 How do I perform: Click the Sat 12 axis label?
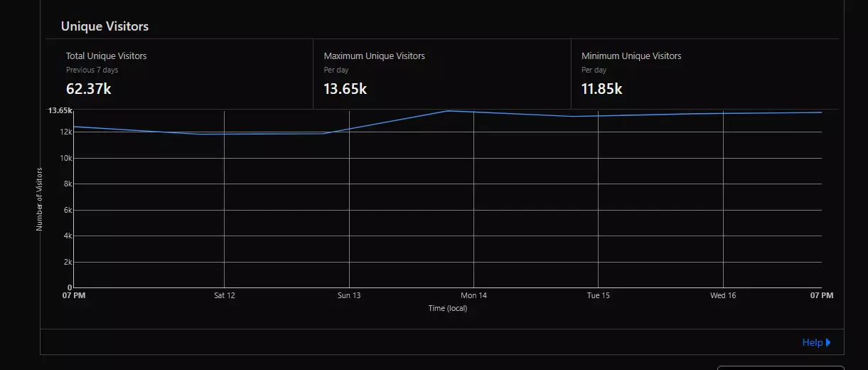pos(225,295)
